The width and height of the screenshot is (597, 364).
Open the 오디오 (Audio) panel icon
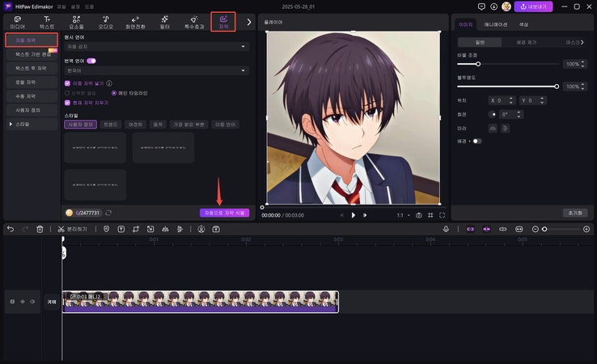click(x=105, y=21)
